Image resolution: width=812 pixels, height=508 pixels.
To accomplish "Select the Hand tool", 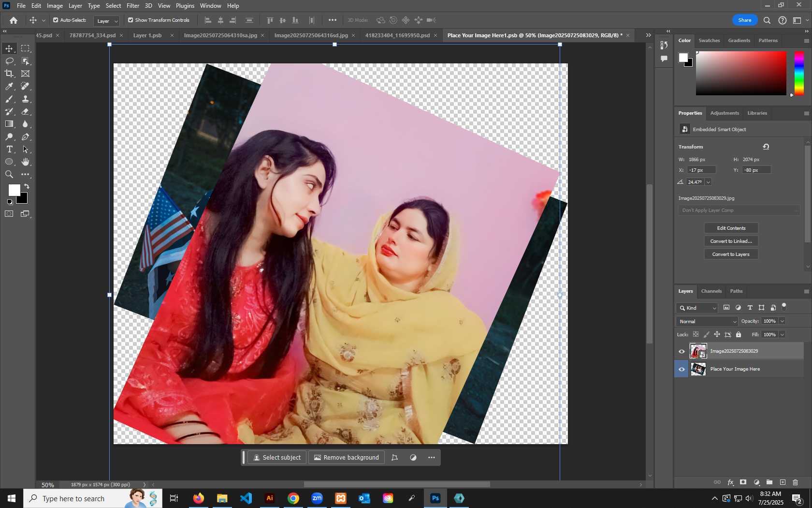I will click(x=25, y=162).
